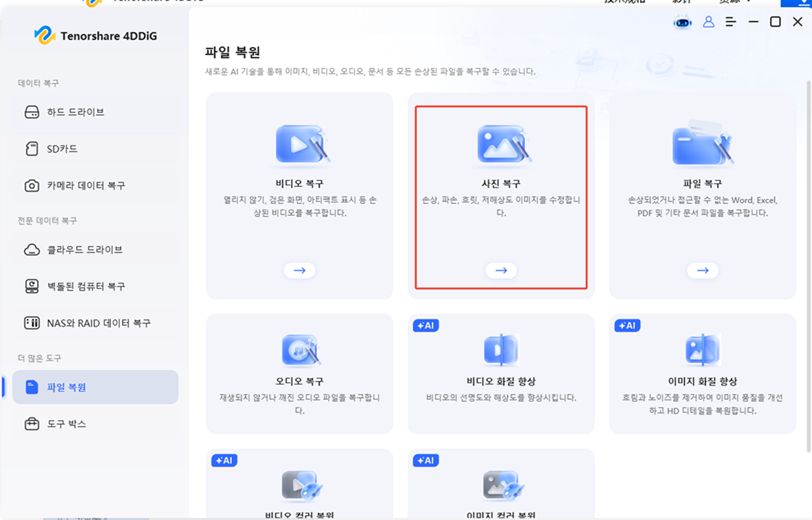812x520 pixels.
Task: Click the bricked computer icon
Action: tap(31, 286)
